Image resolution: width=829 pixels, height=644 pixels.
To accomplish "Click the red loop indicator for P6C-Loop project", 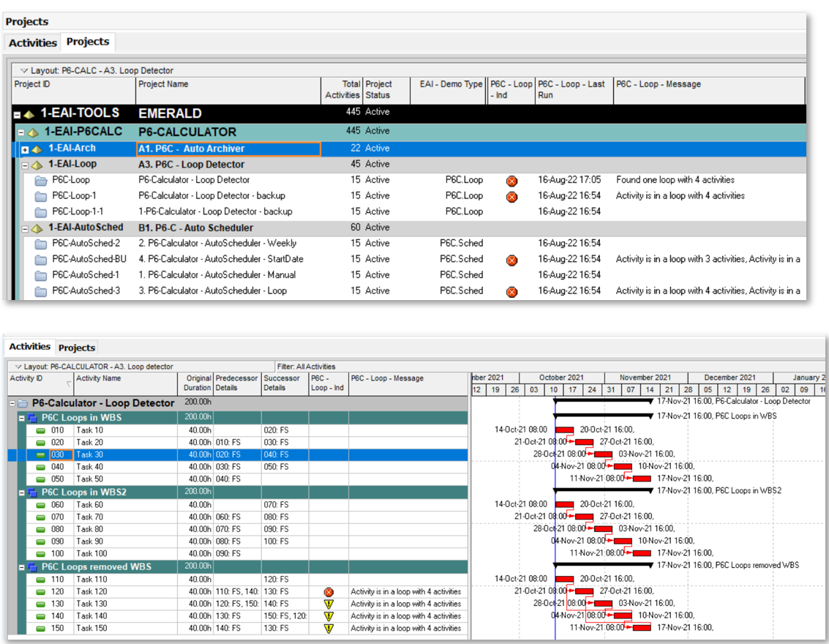I will click(512, 180).
